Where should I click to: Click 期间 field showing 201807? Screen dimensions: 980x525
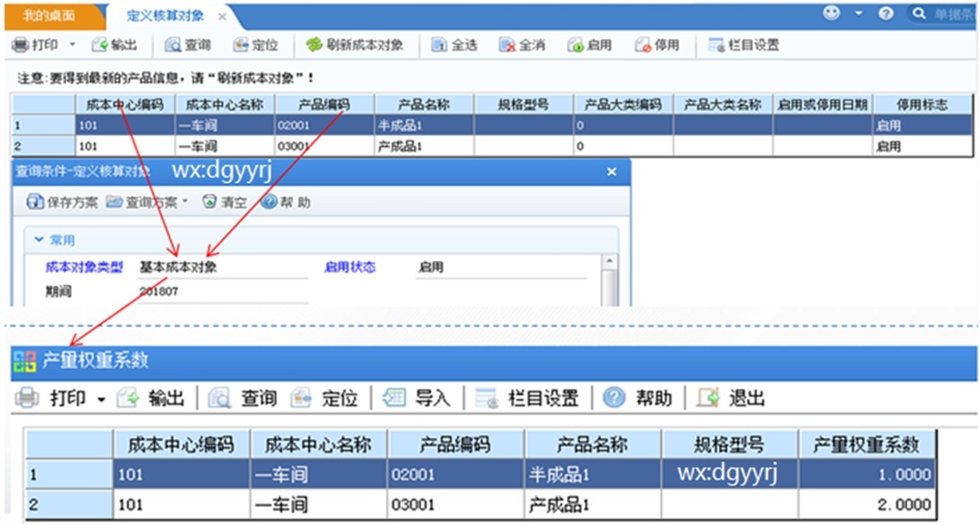point(223,291)
